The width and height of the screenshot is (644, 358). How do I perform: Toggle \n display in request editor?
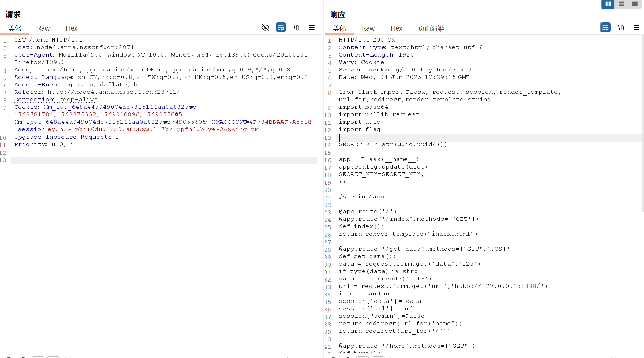click(x=296, y=27)
